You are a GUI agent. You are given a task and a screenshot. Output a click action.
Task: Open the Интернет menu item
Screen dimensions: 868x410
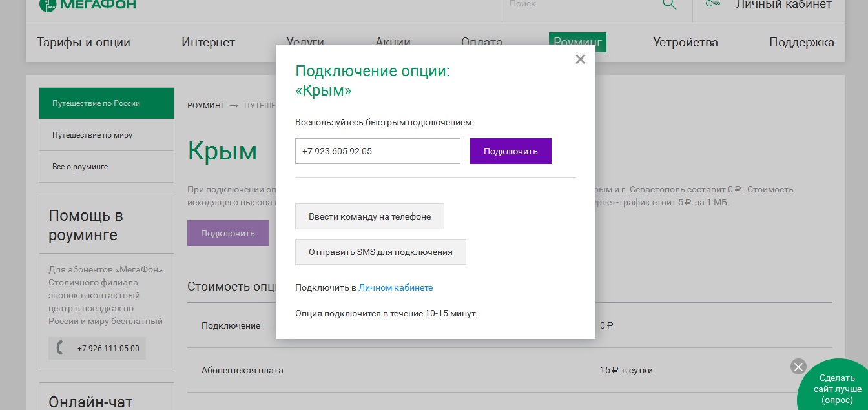208,43
